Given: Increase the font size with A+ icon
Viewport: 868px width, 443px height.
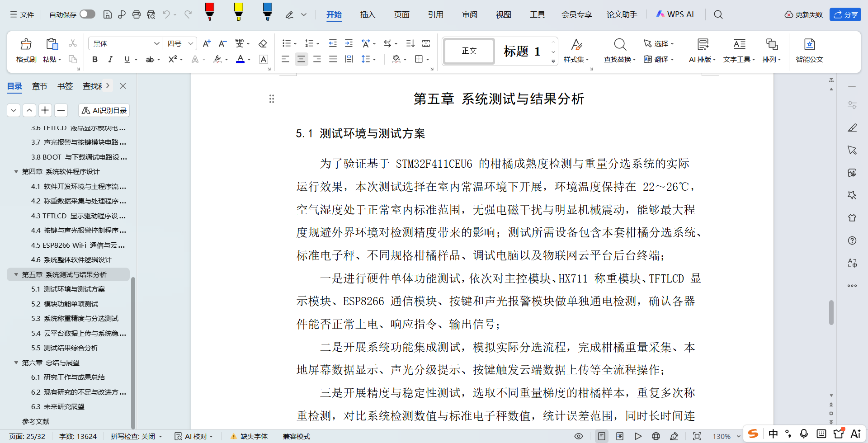Looking at the screenshot, I should (x=207, y=43).
